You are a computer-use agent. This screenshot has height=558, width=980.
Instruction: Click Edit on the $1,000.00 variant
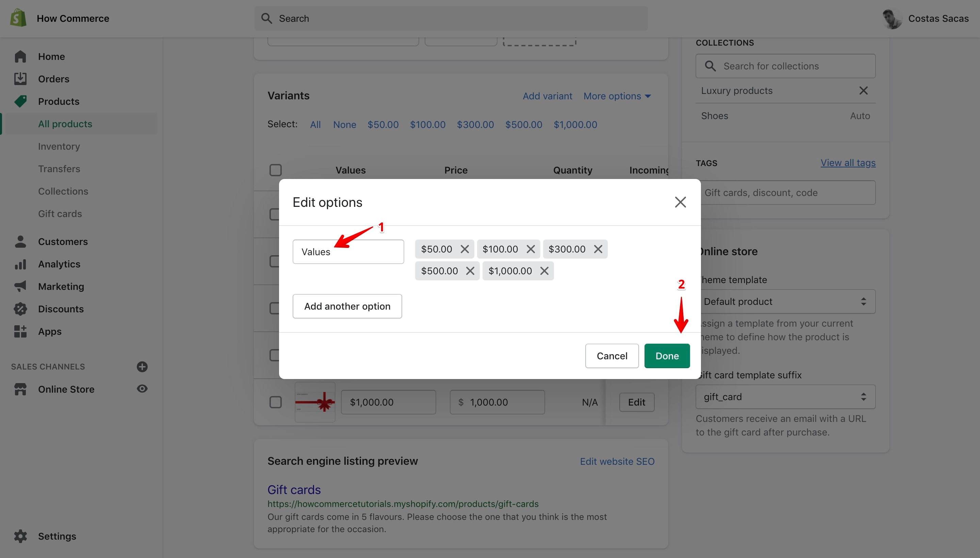(x=637, y=403)
